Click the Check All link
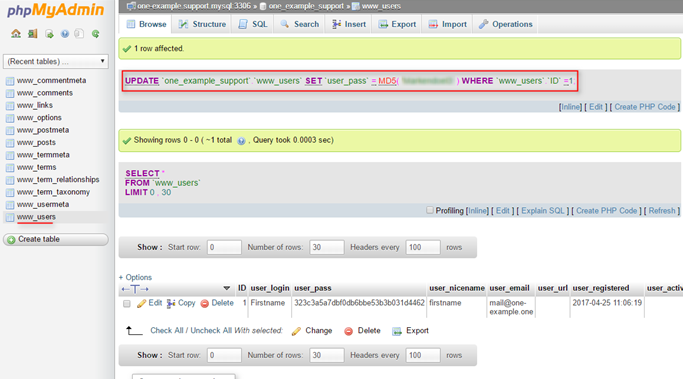683x379 pixels. [167, 331]
